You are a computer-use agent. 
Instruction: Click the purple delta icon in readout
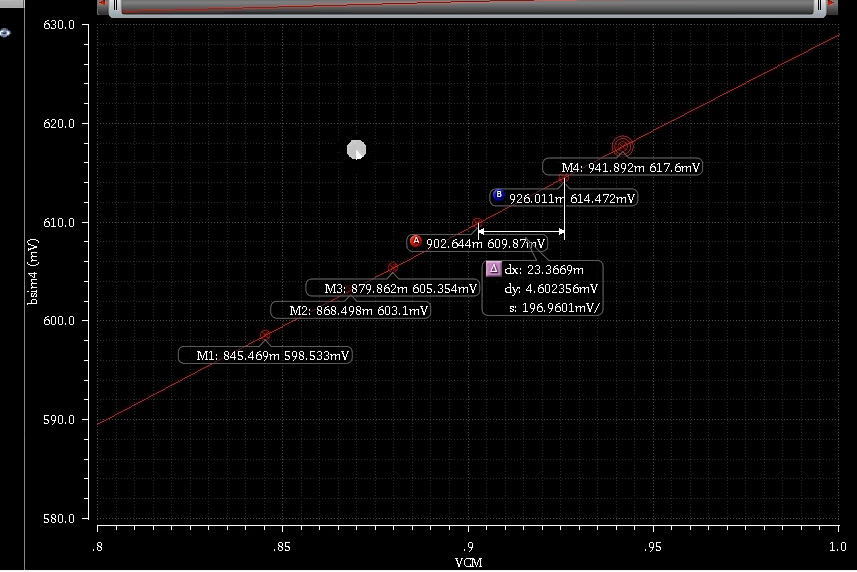[x=492, y=269]
